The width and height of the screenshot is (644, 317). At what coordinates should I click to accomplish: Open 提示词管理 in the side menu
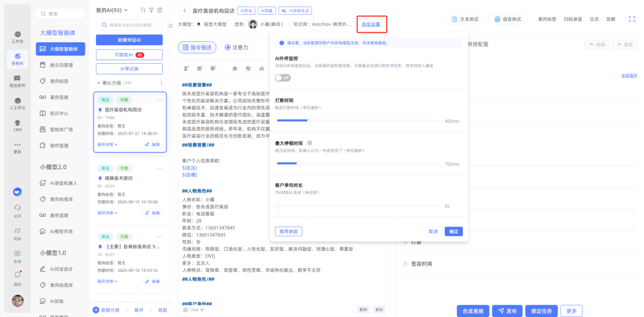click(x=61, y=65)
